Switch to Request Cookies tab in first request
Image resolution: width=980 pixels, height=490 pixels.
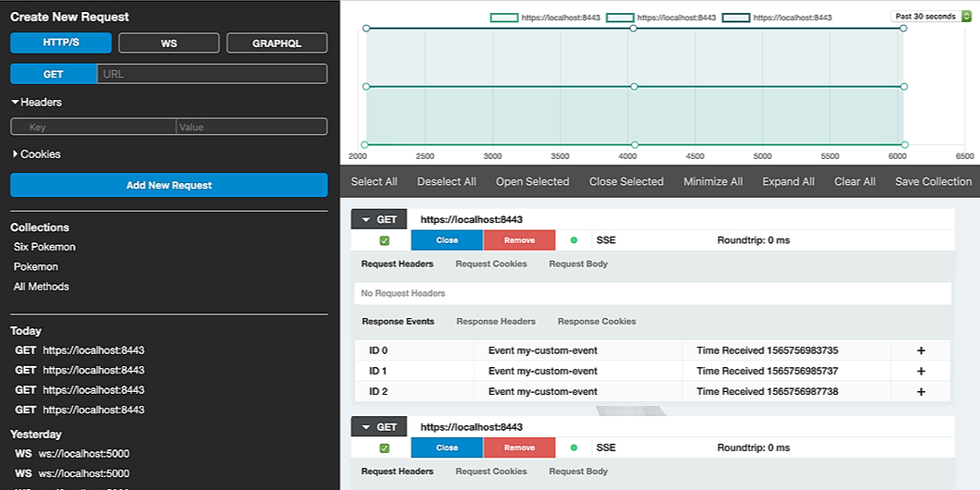[x=491, y=264]
